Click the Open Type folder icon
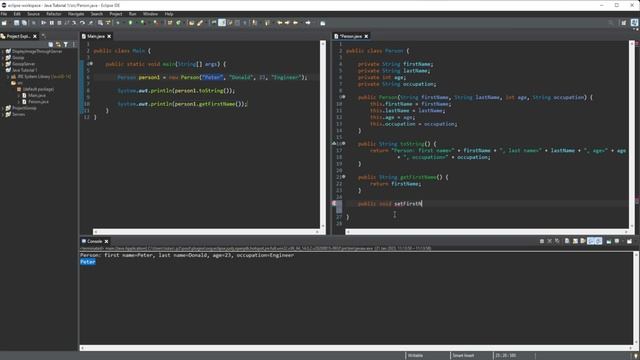The height and width of the screenshot is (360, 640). 191,23
